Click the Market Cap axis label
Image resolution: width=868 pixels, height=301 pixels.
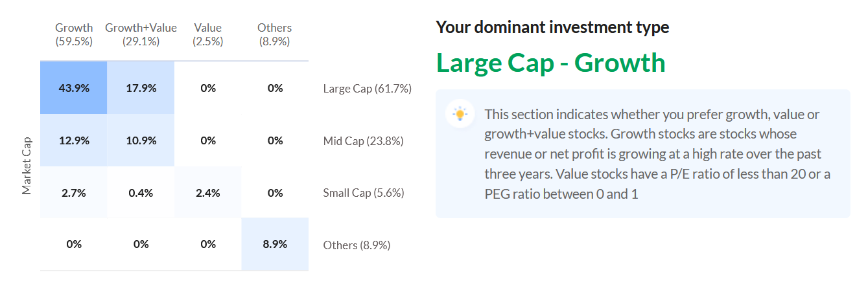[x=27, y=166]
